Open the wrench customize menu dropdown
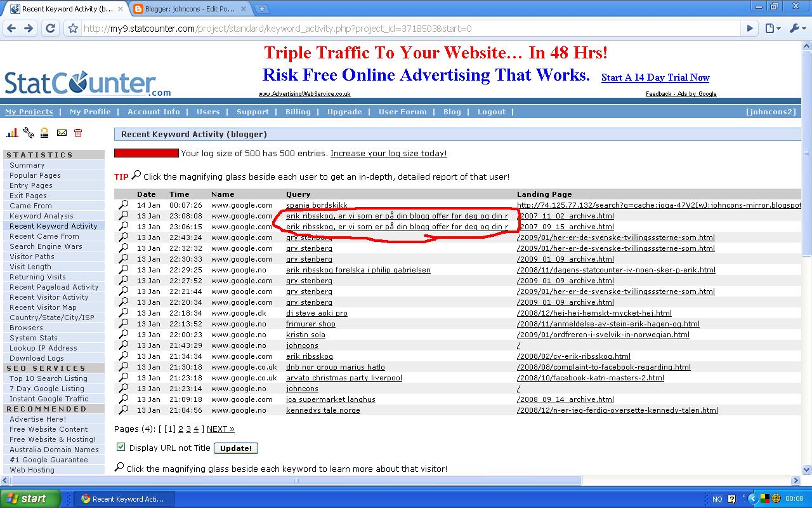Image resolution: width=812 pixels, height=508 pixels. [797, 29]
